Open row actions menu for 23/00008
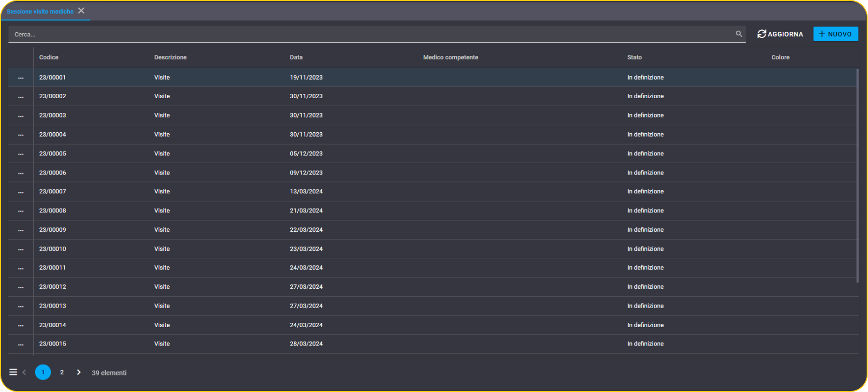This screenshot has height=392, width=868. (21, 211)
